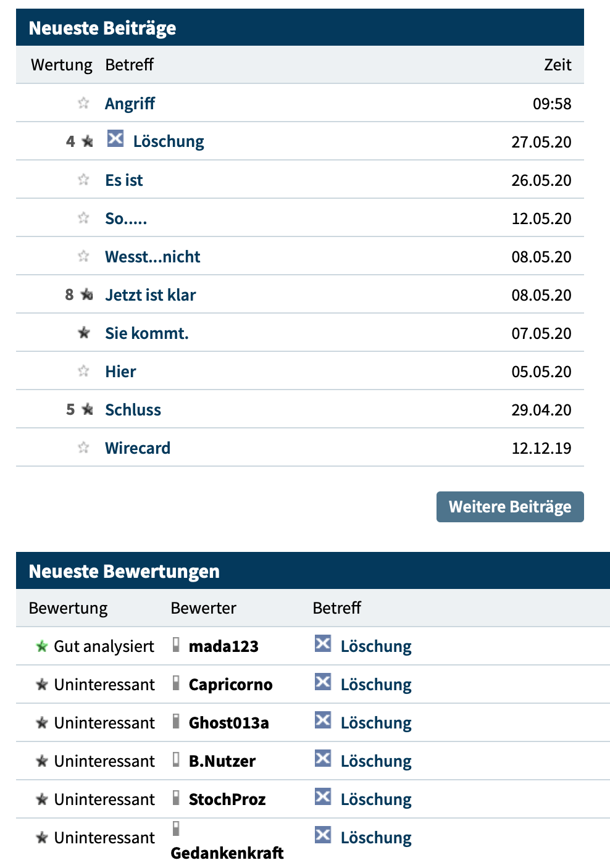Click the Zeit column header
The width and height of the screenshot is (610, 868).
click(557, 64)
